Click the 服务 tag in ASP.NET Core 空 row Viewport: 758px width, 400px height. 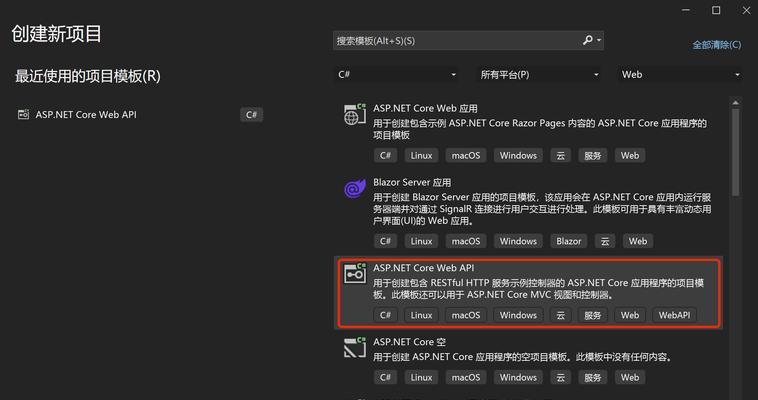click(593, 377)
